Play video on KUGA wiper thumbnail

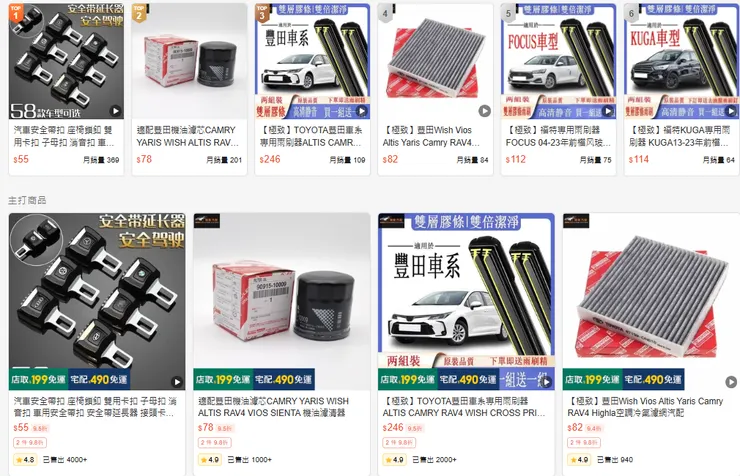(731, 111)
